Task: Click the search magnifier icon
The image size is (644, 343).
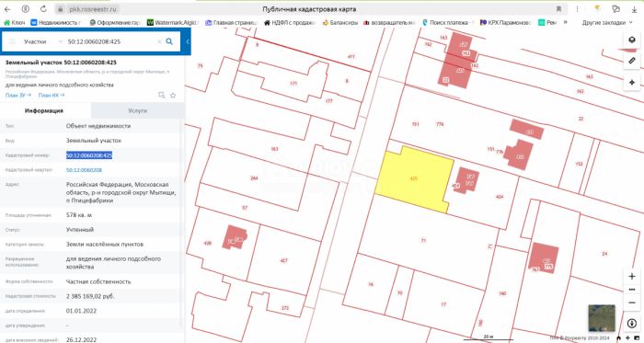Action: [x=169, y=41]
